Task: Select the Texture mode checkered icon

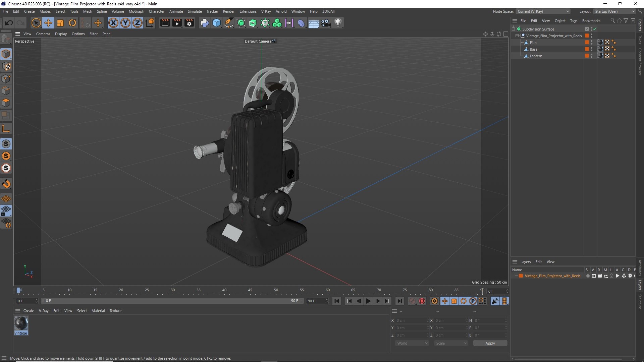Action: click(6, 66)
